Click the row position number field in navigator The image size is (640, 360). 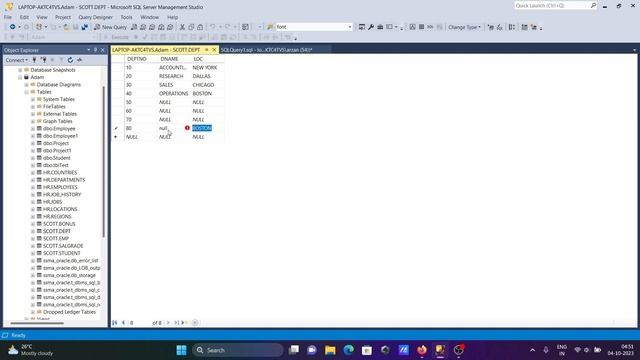click(x=139, y=323)
